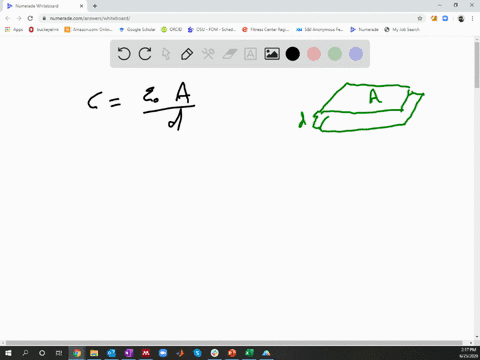The image size is (480, 360).
Task: Undo the last whiteboard stroke
Action: pos(124,54)
